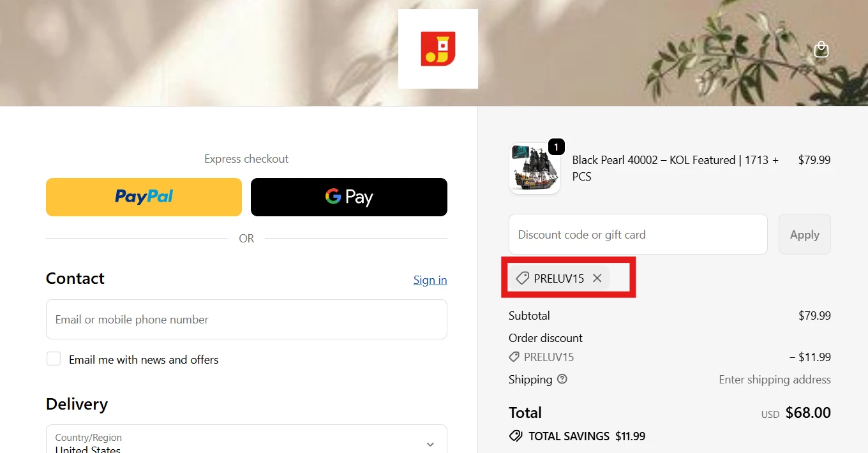The width and height of the screenshot is (868, 453).
Task: Click the red store logo at top
Action: 438,48
